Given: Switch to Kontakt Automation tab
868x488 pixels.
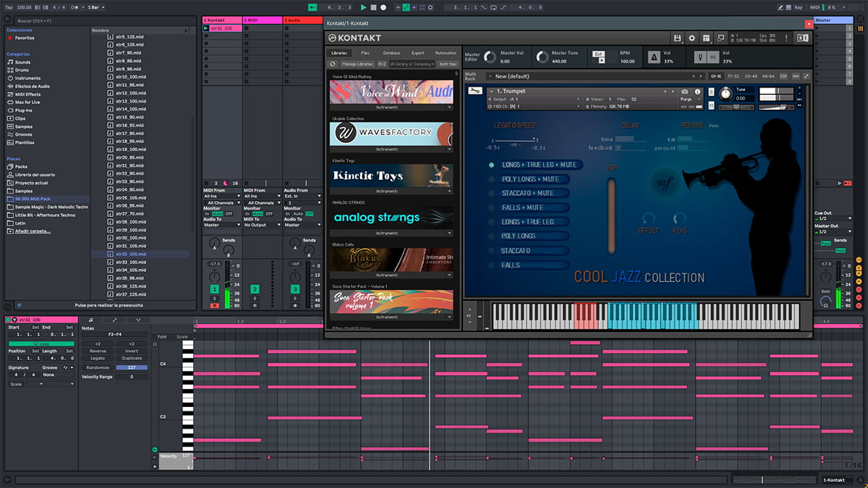Looking at the screenshot, I should (x=446, y=53).
